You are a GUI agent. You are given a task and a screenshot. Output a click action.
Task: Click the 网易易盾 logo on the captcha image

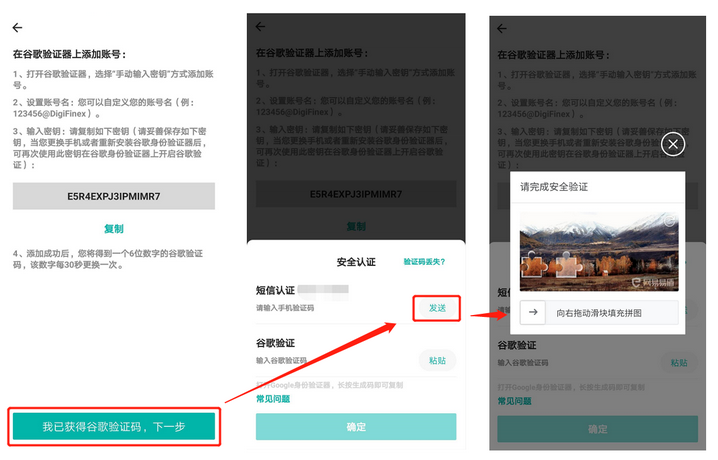point(652,282)
